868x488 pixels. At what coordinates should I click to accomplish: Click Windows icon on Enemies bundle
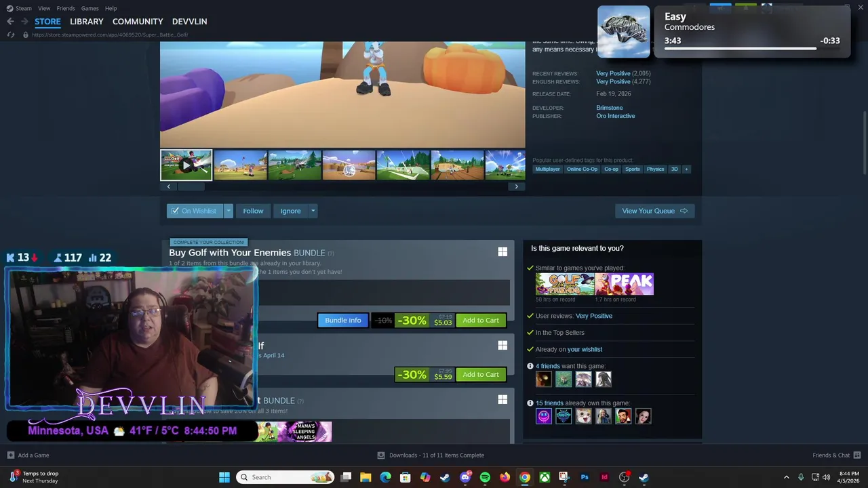502,252
